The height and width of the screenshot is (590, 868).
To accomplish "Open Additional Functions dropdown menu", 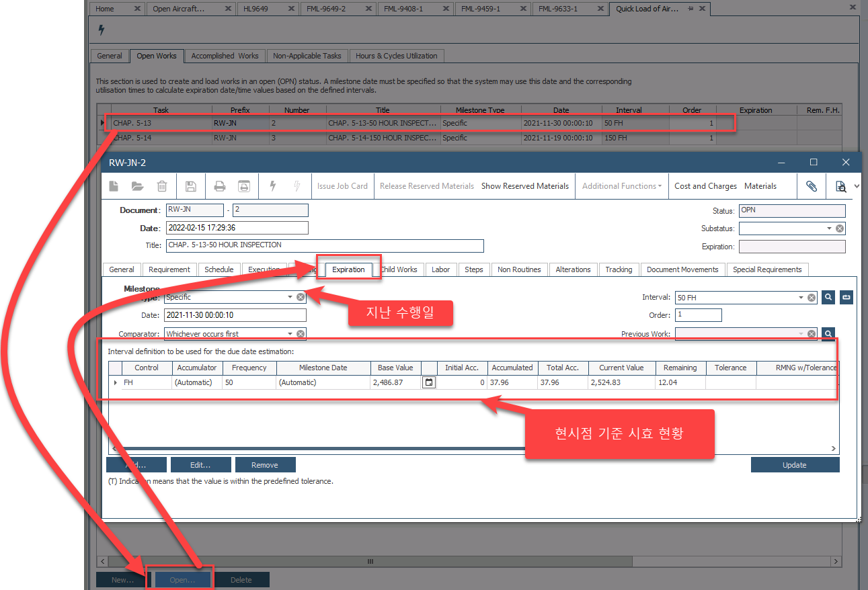I will (x=621, y=186).
